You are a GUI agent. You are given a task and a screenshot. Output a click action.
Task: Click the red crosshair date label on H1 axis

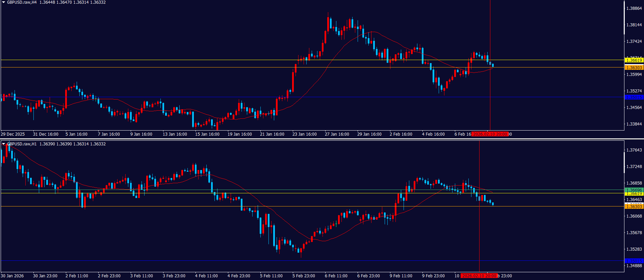(x=479, y=276)
